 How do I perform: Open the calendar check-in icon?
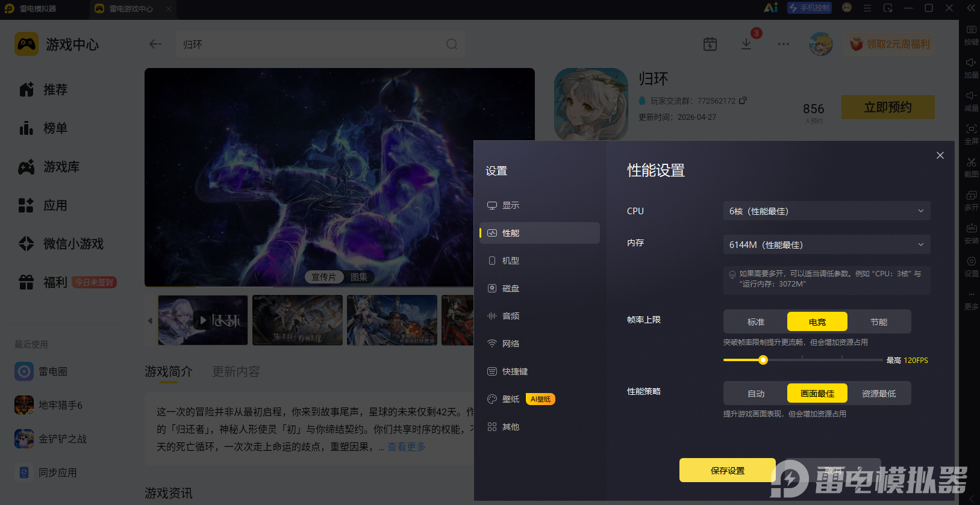tap(710, 44)
